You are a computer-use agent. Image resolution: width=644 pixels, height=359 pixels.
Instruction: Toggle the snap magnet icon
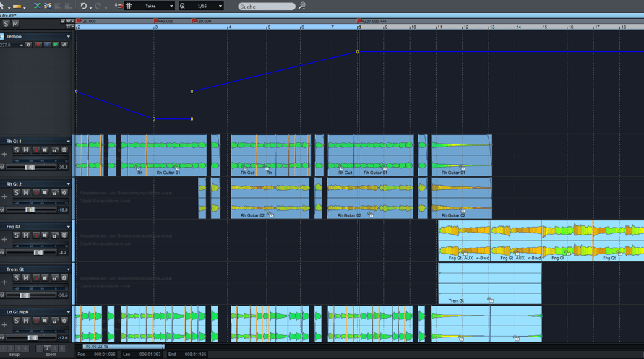[119, 6]
